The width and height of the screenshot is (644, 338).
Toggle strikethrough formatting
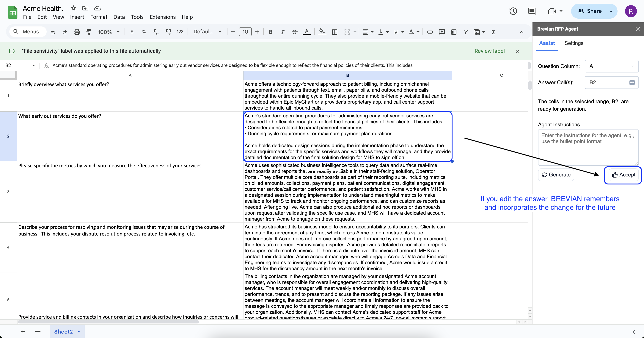(295, 32)
